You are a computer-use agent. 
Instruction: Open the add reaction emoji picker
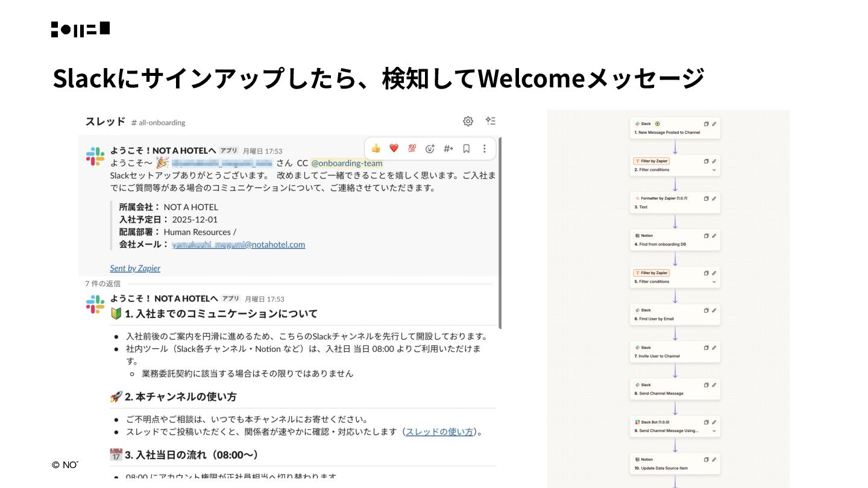(x=430, y=148)
